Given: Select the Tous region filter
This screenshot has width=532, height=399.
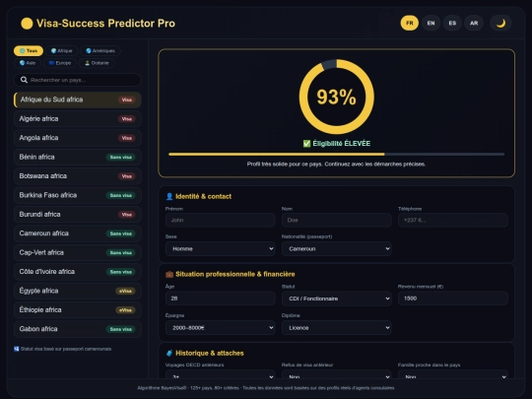Looking at the screenshot, I should [29, 51].
